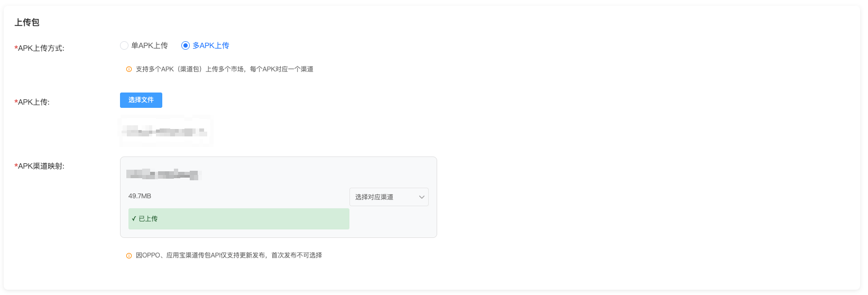The height and width of the screenshot is (295, 868).
Task: Click the APK上传 field label
Action: coord(33,102)
